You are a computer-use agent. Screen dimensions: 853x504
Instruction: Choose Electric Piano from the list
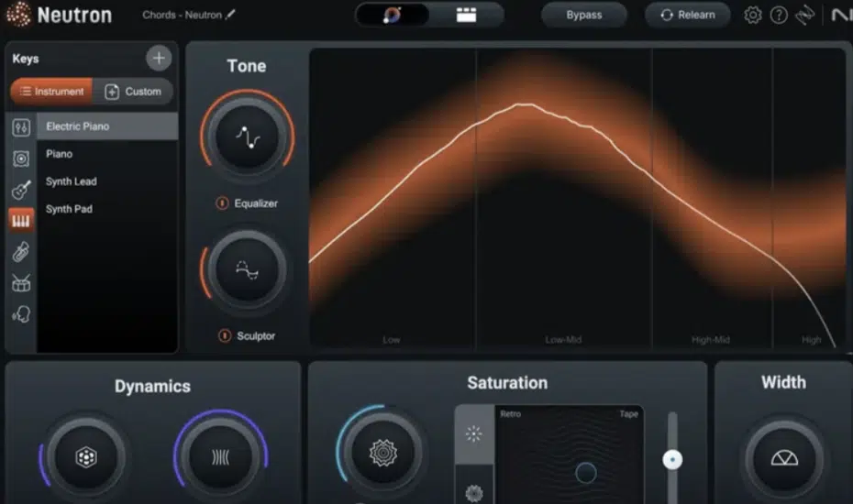tap(107, 126)
